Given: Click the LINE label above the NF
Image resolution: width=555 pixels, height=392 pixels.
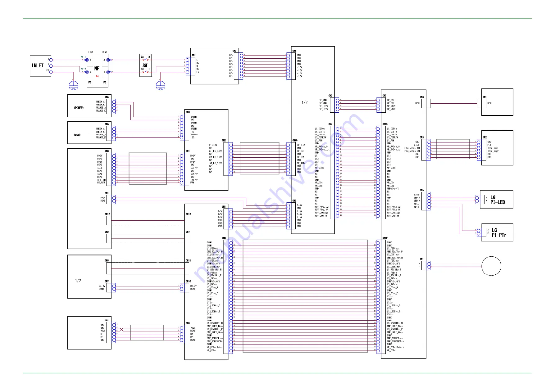Looking at the screenshot, I should click(x=91, y=52).
